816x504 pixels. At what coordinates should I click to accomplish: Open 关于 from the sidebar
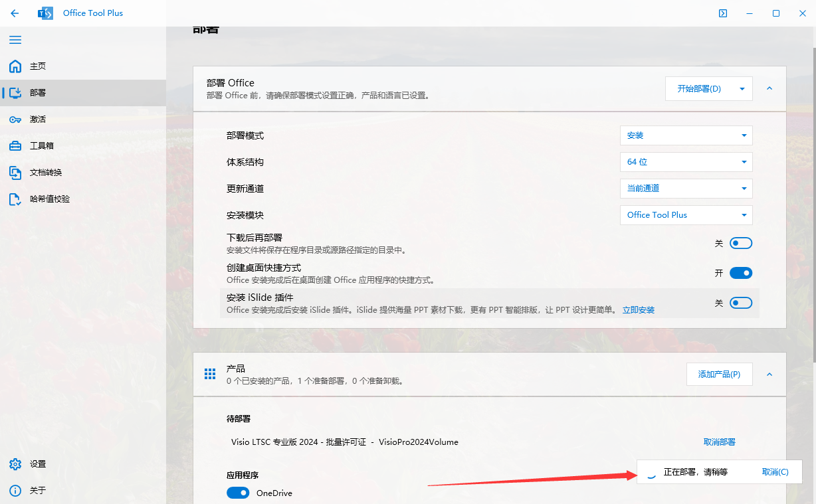tap(83, 491)
